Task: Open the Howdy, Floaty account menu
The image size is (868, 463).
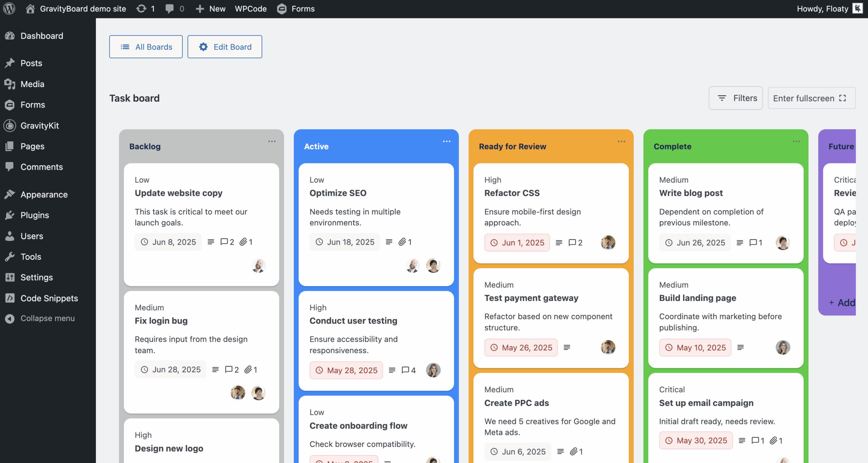Action: (x=829, y=9)
